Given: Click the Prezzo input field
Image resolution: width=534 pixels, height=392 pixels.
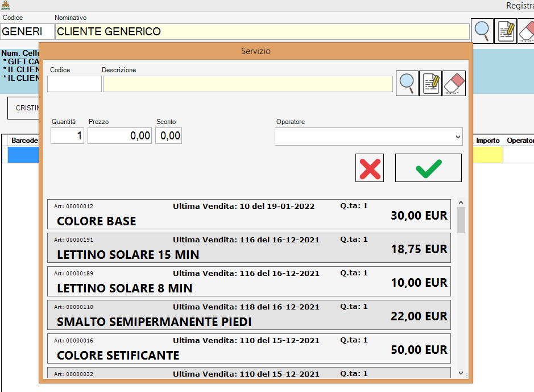Looking at the screenshot, I should 119,136.
